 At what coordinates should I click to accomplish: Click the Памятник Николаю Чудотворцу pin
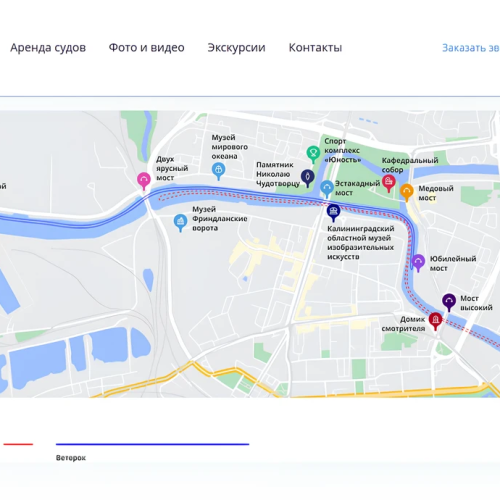point(307,178)
